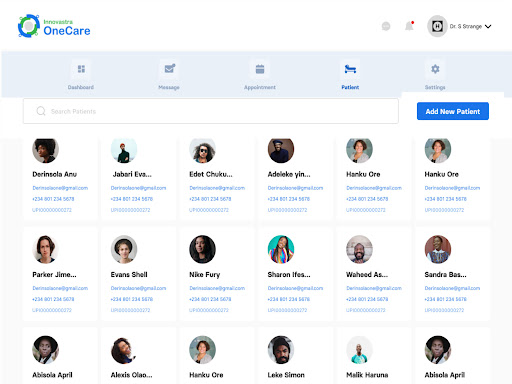
Task: Open Evans Shell patient card name
Action: point(129,275)
